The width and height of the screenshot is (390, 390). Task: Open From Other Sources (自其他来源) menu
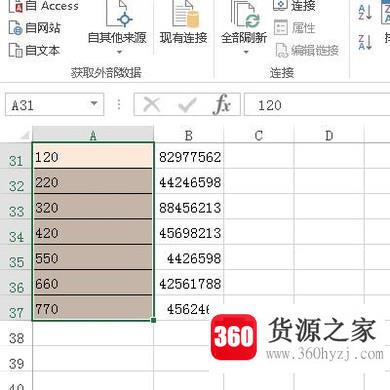117,28
